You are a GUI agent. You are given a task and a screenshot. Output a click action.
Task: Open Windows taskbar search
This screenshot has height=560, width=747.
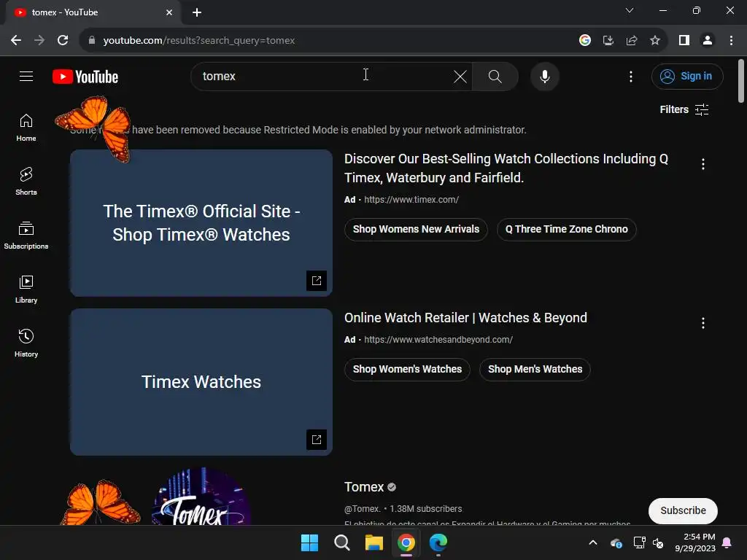[x=341, y=542]
